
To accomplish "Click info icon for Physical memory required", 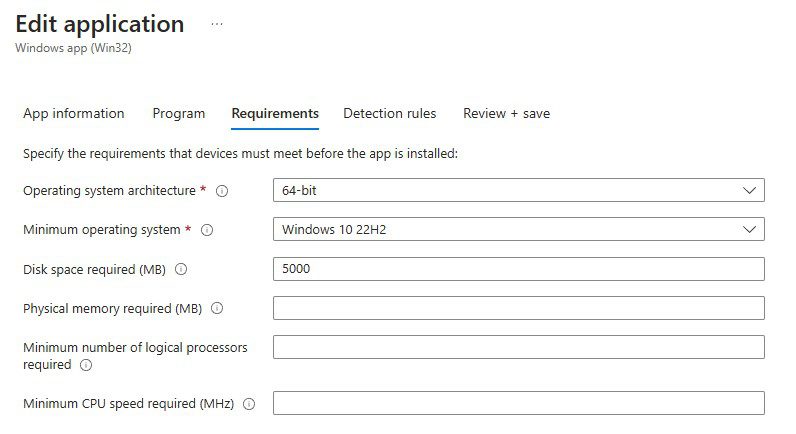I will [x=217, y=309].
